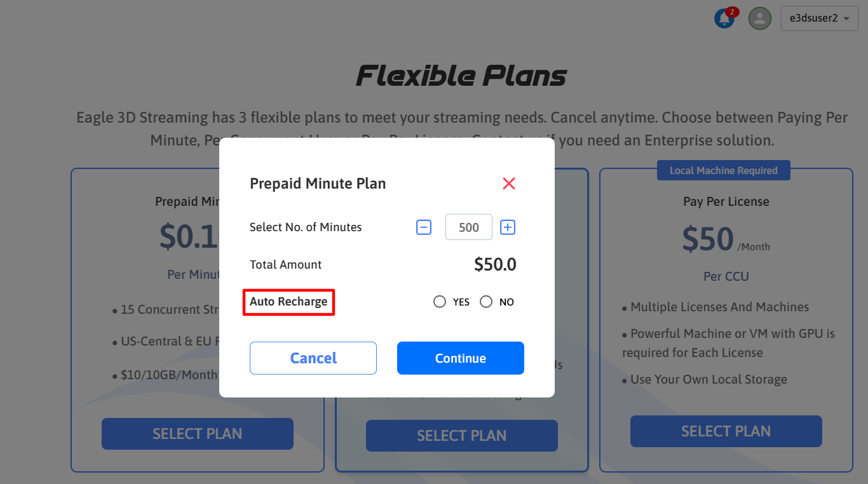Expand the e3dsuser2 account dropdown

click(x=819, y=18)
